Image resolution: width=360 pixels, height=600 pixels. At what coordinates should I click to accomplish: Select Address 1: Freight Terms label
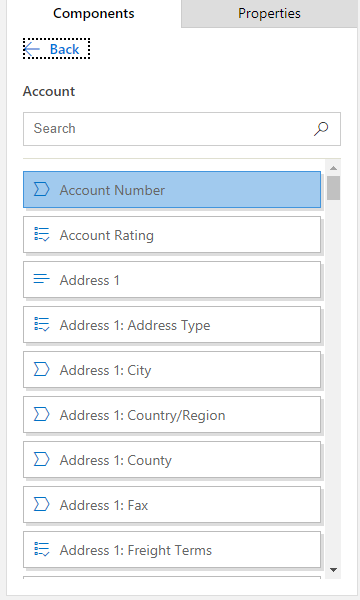(x=136, y=550)
